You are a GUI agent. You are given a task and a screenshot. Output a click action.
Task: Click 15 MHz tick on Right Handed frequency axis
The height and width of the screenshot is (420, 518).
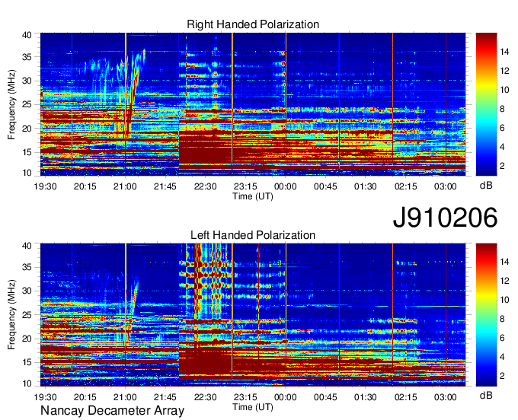pyautogui.click(x=27, y=152)
